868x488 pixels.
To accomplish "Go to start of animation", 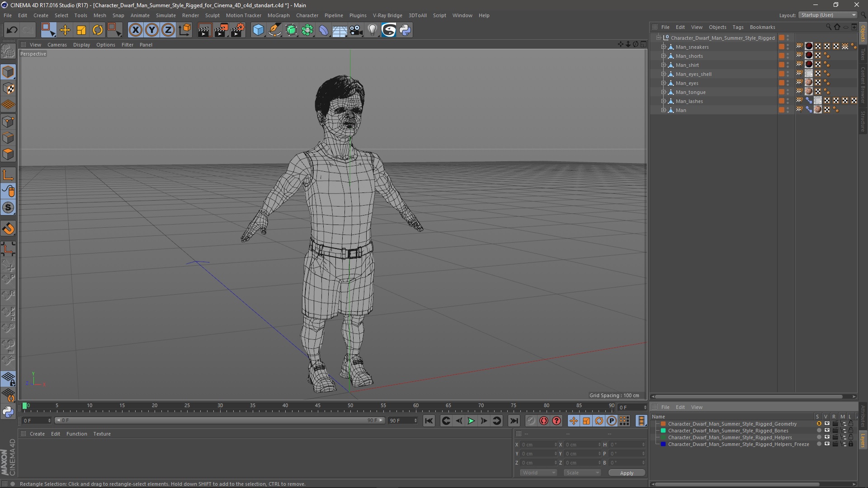I will coord(429,421).
